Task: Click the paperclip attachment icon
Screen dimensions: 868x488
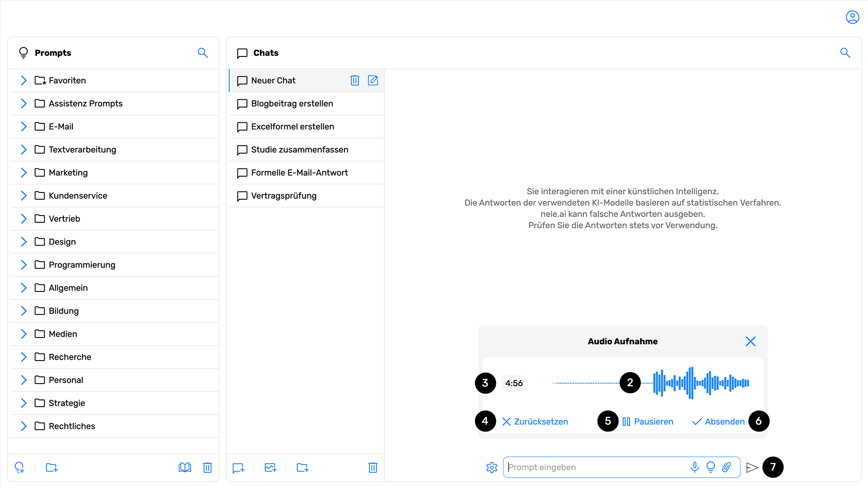Action: pos(726,467)
